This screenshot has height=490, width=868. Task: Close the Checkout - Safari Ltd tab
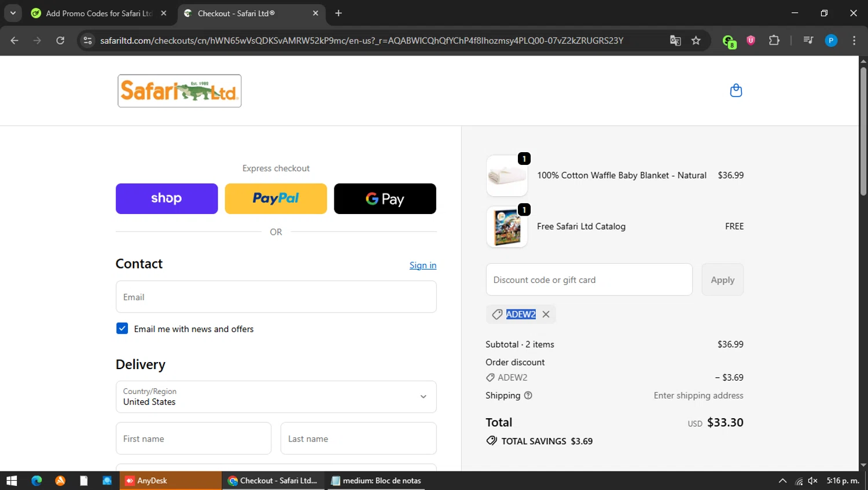(315, 13)
